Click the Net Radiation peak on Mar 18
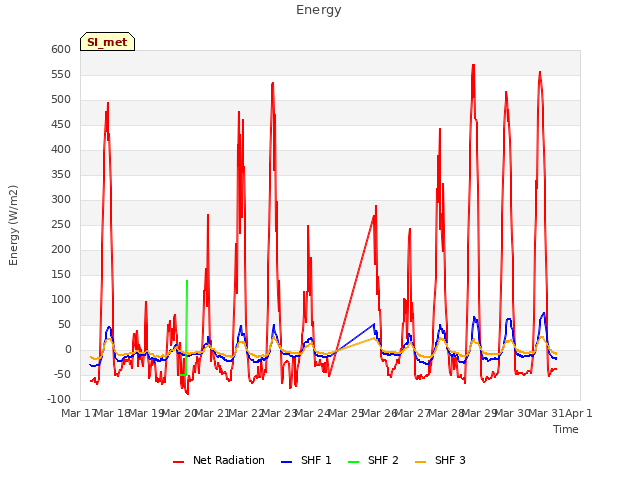Image resolution: width=640 pixels, height=480 pixels. (x=108, y=104)
